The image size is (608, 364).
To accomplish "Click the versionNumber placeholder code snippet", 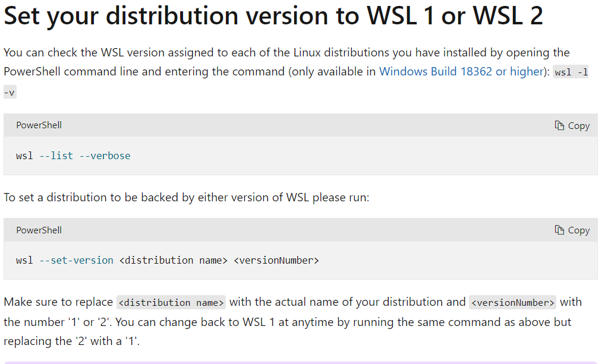I will [x=512, y=302].
